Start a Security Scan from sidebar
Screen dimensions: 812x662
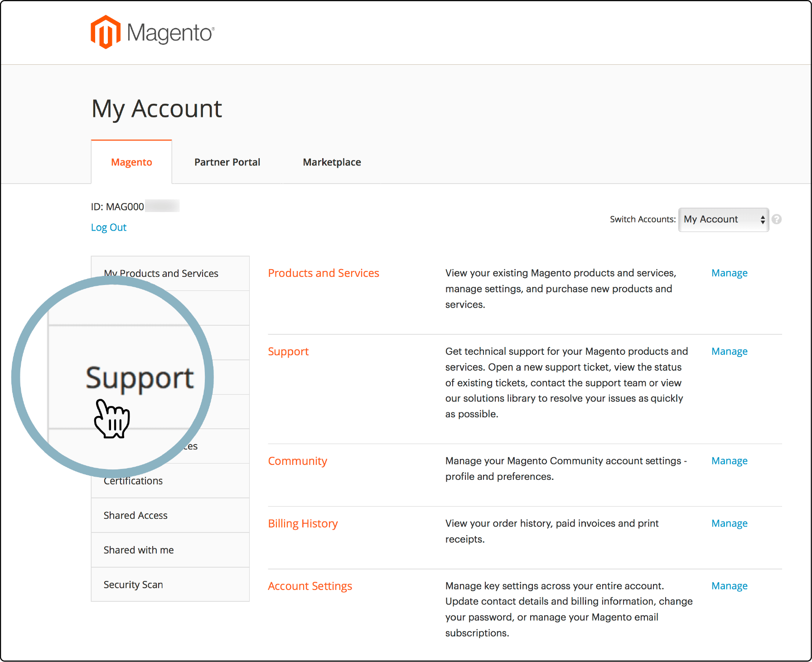(133, 585)
